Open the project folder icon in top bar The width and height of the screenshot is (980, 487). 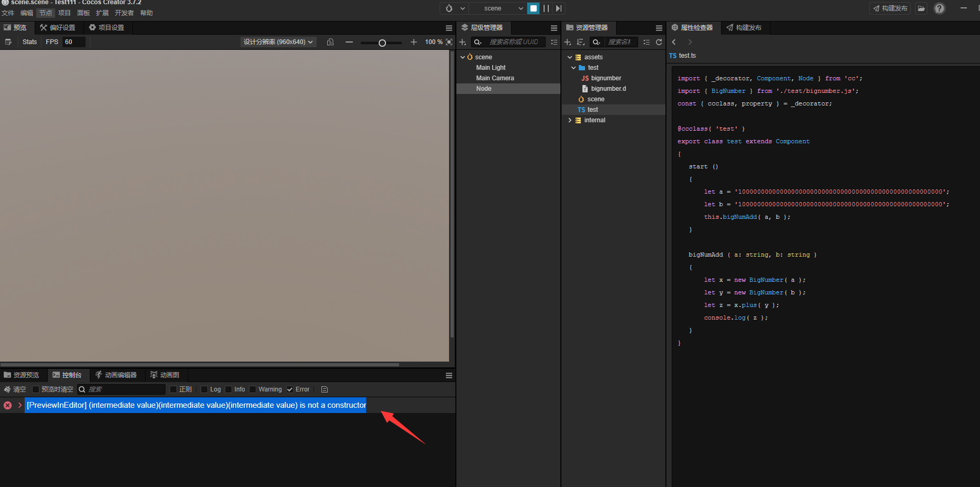coord(921,8)
